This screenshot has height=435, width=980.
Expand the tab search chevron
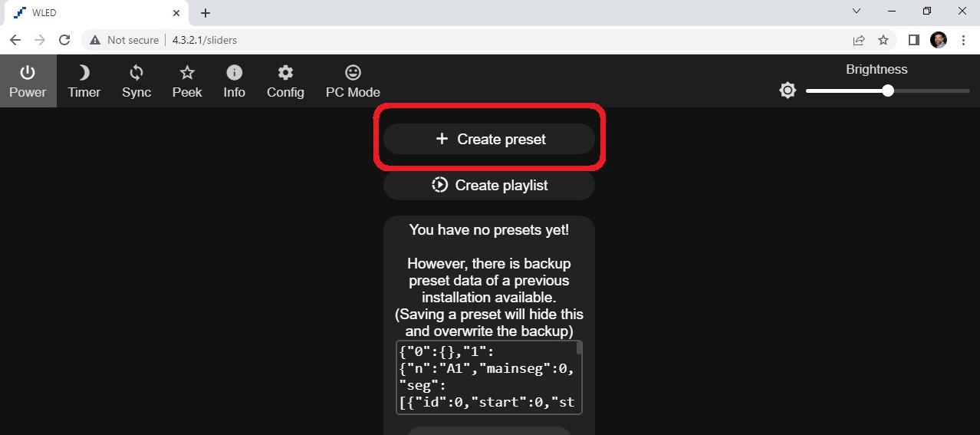pyautogui.click(x=857, y=12)
